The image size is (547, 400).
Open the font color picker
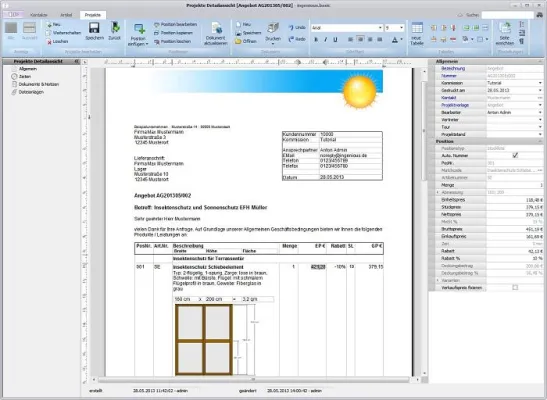(397, 40)
